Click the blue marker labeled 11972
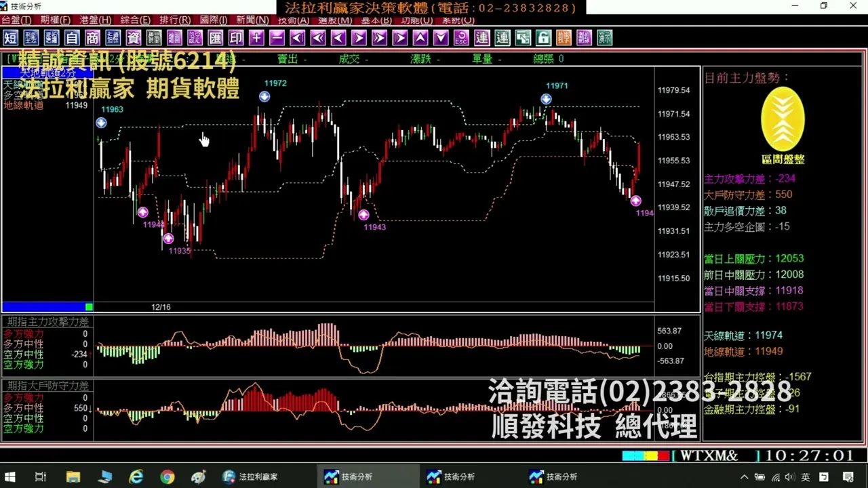Image resolution: width=868 pixels, height=488 pixels. click(264, 97)
